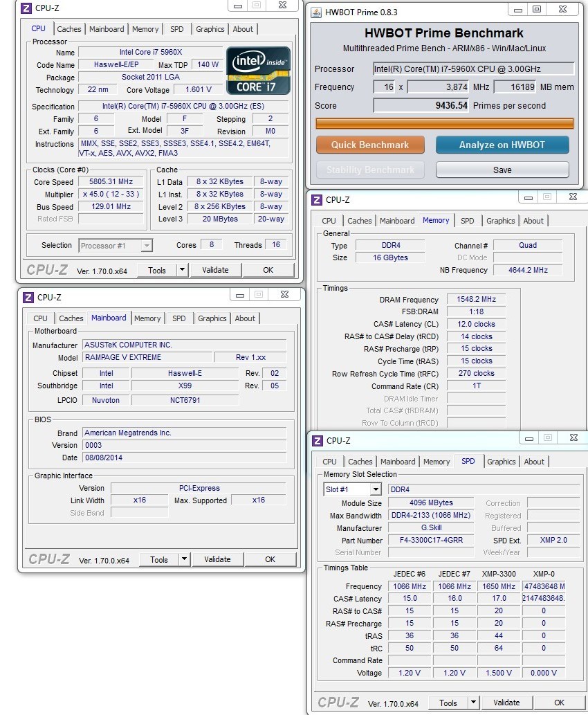
Task: Select CPU tab in the Memory timings window
Action: tap(329, 221)
